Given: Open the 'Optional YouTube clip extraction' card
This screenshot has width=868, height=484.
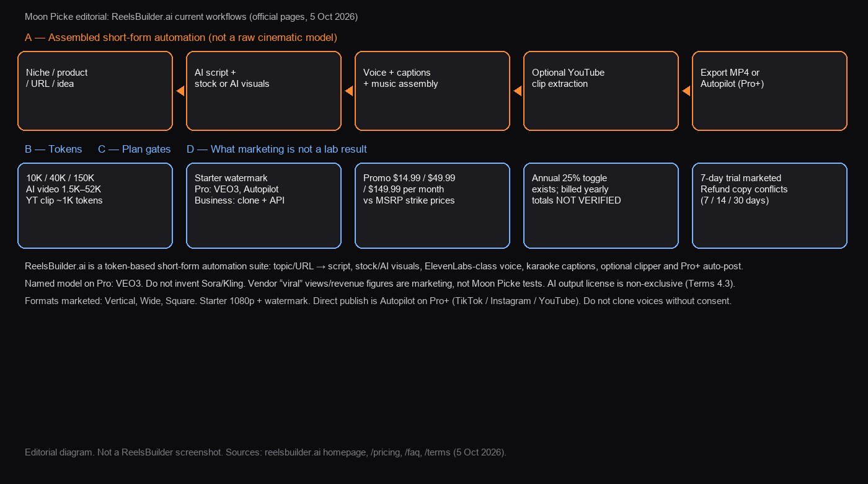Looking at the screenshot, I should [x=601, y=91].
